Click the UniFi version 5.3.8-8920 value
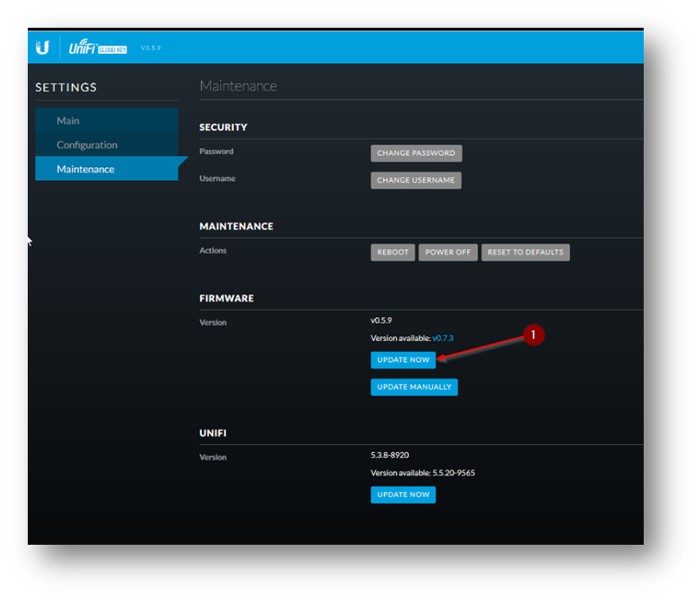700x601 pixels. [390, 456]
